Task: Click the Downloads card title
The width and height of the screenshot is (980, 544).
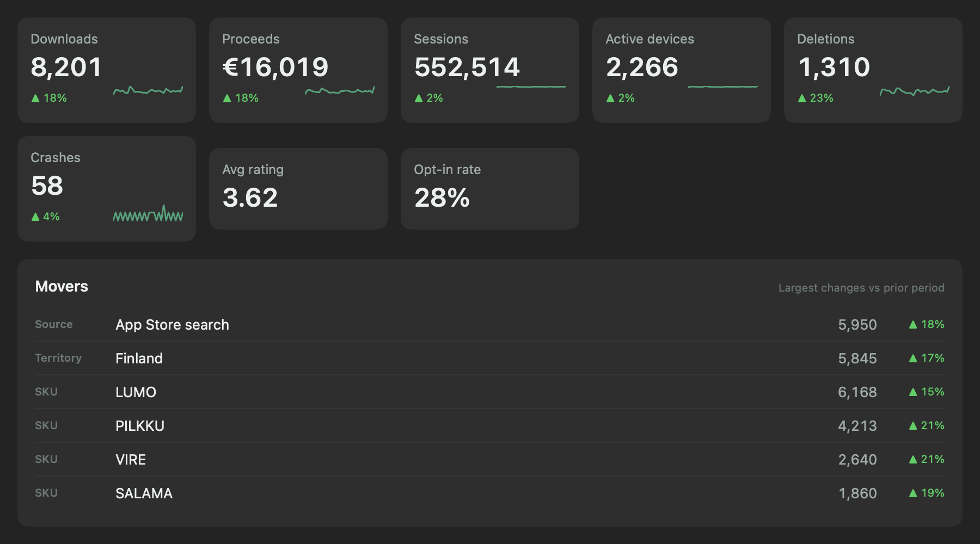Action: [x=64, y=39]
